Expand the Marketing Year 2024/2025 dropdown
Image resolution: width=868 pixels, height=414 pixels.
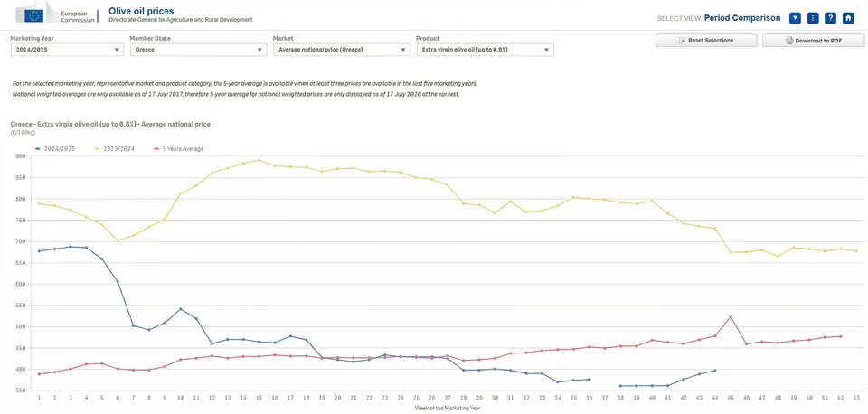click(x=66, y=50)
